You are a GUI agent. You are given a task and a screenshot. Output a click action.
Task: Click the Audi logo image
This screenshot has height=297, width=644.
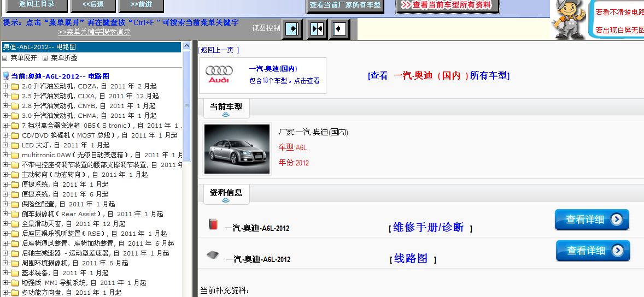pyautogui.click(x=219, y=75)
